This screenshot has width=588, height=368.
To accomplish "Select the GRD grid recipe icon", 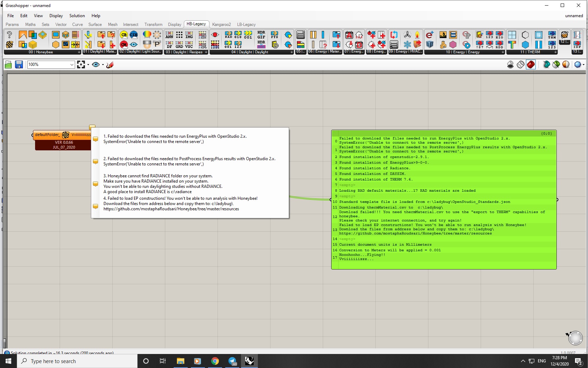I will pyautogui.click(x=179, y=45).
